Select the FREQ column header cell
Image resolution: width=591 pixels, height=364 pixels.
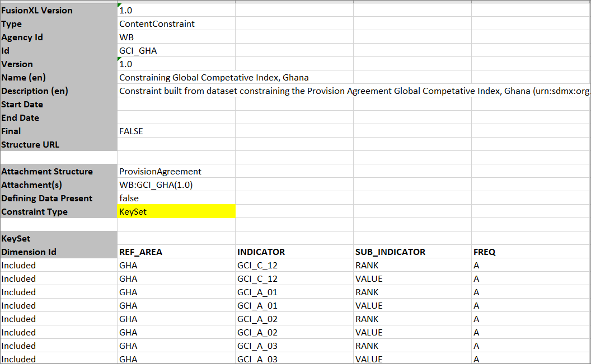[x=485, y=252]
